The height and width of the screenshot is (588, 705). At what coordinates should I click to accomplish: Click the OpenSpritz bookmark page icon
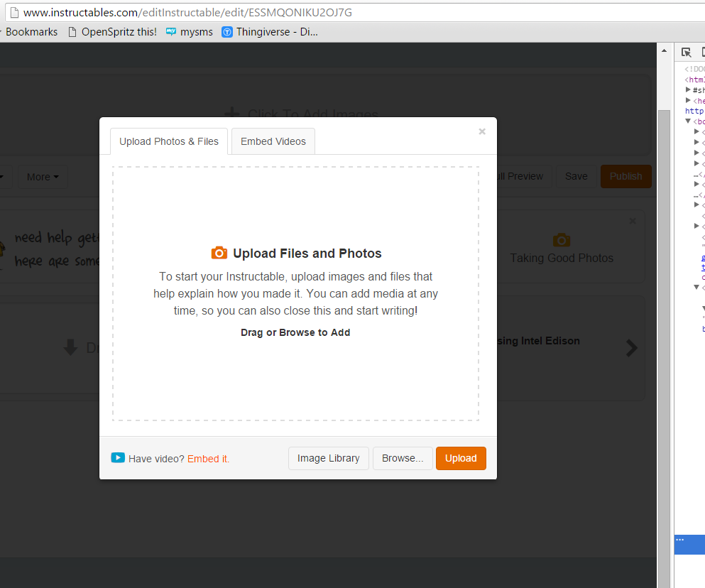pos(72,32)
